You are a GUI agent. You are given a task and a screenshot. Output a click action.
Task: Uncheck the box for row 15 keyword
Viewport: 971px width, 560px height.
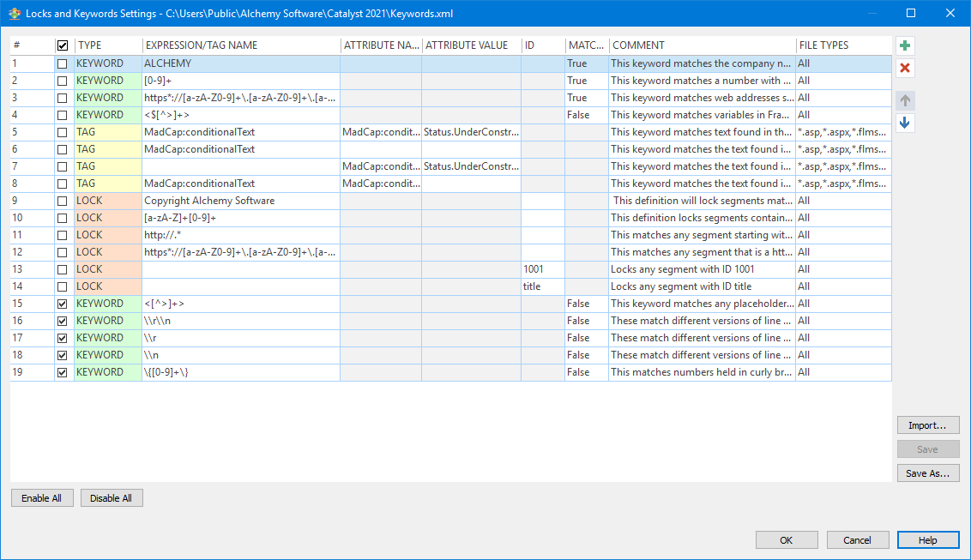(x=62, y=304)
